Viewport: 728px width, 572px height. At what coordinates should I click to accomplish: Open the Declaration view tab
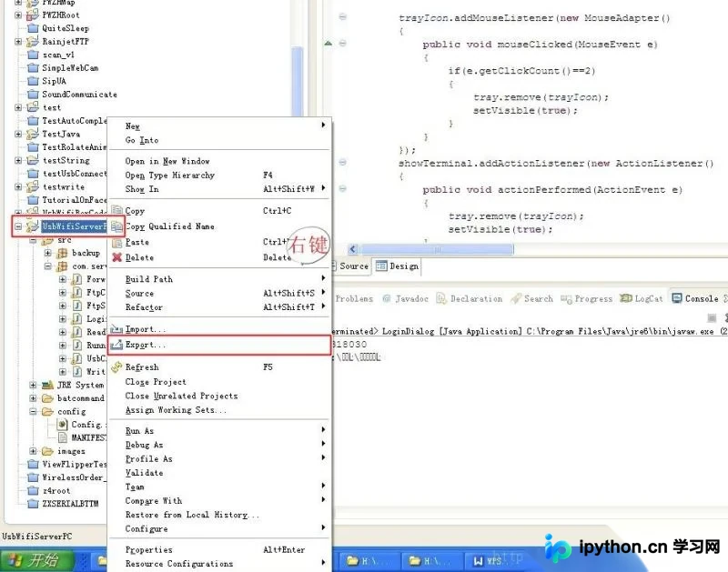(x=470, y=299)
